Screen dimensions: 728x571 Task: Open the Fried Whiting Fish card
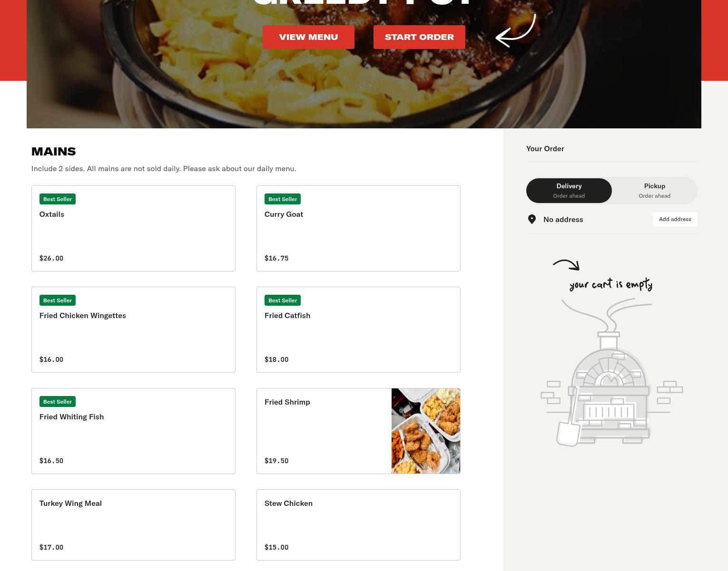click(x=133, y=431)
